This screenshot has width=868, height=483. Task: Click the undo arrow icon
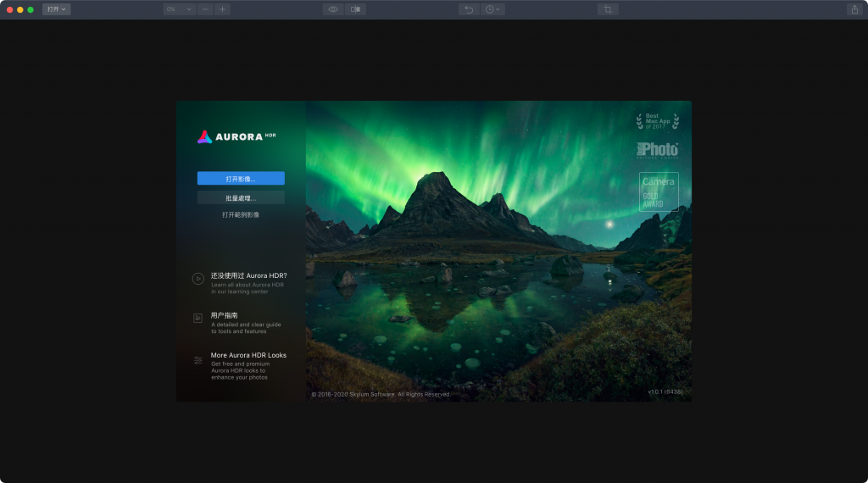469,9
